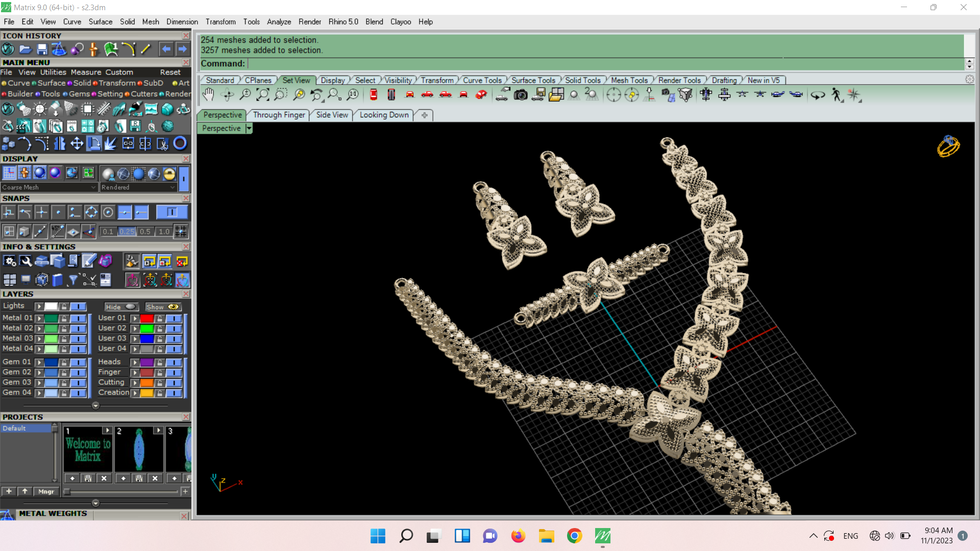This screenshot has height=551, width=980.
Task: Click the Zoom Extents icon
Action: 262,95
